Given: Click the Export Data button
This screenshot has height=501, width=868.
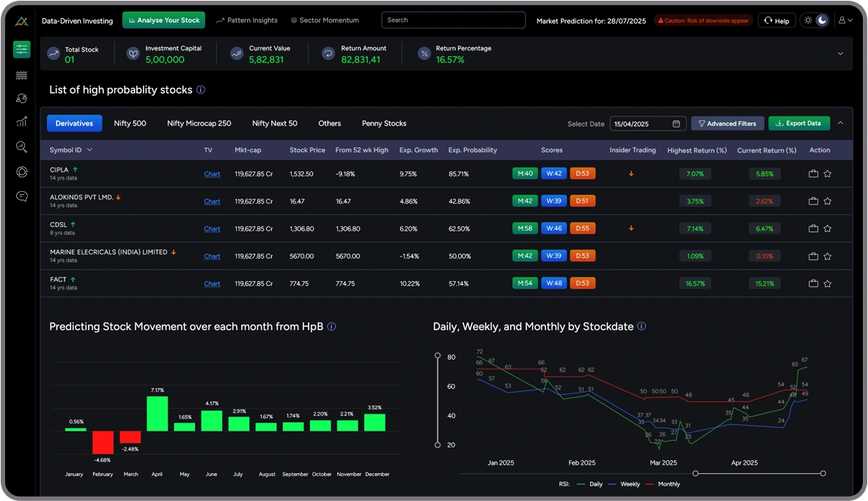Looking at the screenshot, I should point(798,123).
